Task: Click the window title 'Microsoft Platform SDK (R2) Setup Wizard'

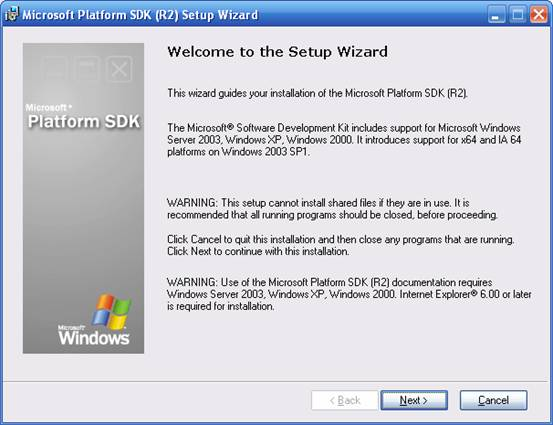Action: [x=140, y=15]
